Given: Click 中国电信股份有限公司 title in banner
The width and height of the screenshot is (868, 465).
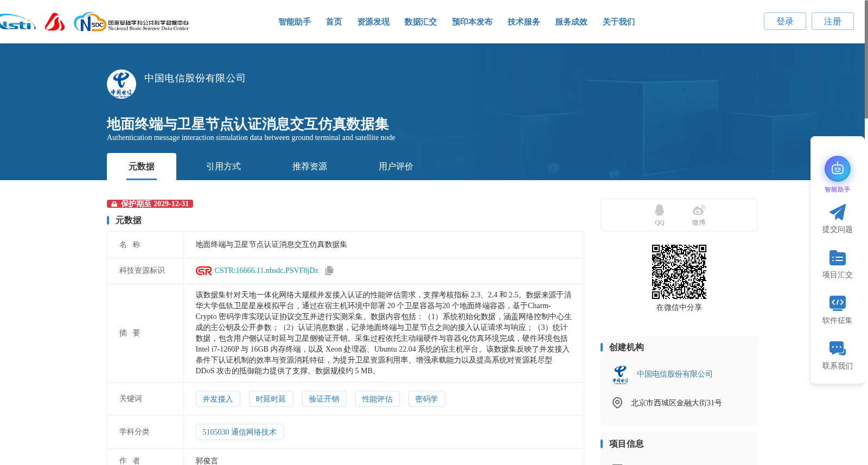Looking at the screenshot, I should point(195,78).
